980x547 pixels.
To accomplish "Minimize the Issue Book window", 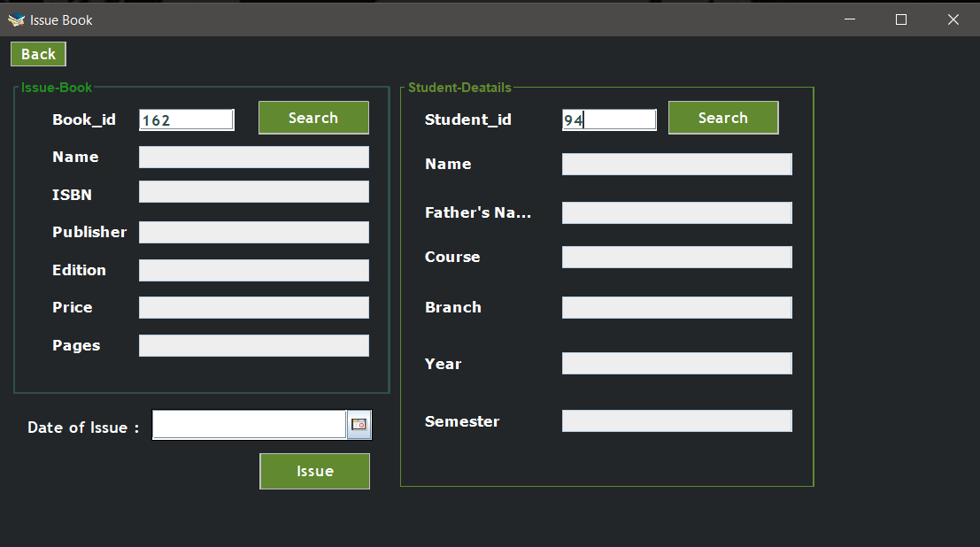I will click(849, 19).
